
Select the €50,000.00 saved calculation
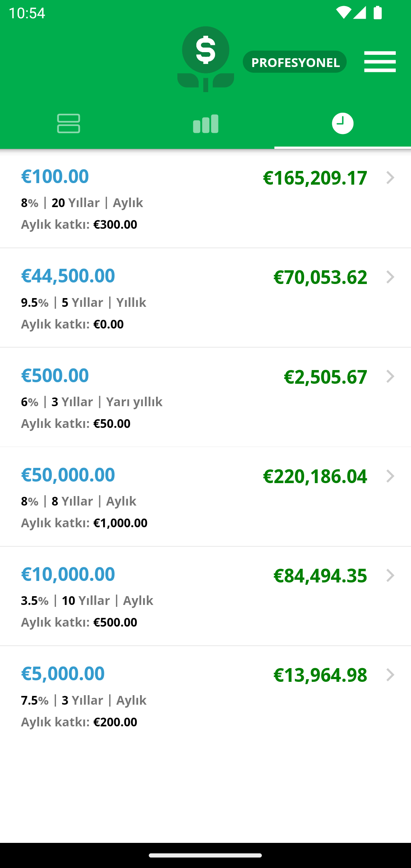pos(205,496)
